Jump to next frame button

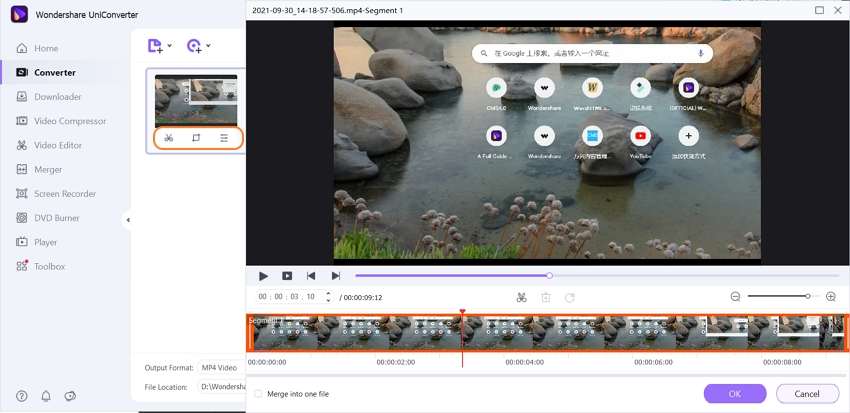tap(336, 276)
